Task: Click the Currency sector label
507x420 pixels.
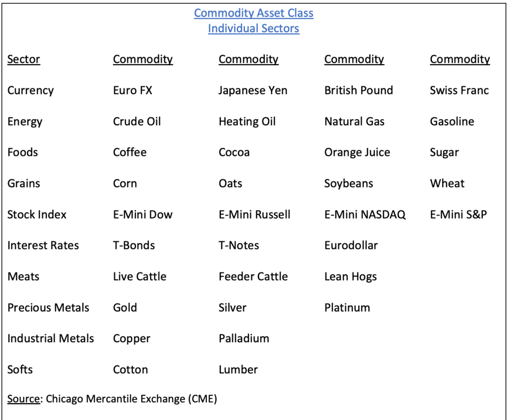Action: coord(30,91)
